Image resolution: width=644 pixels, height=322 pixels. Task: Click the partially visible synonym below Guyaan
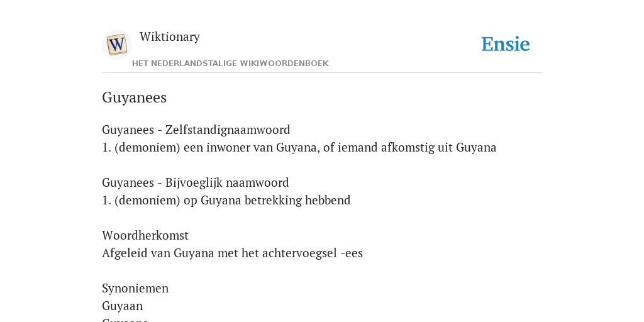pos(125,319)
